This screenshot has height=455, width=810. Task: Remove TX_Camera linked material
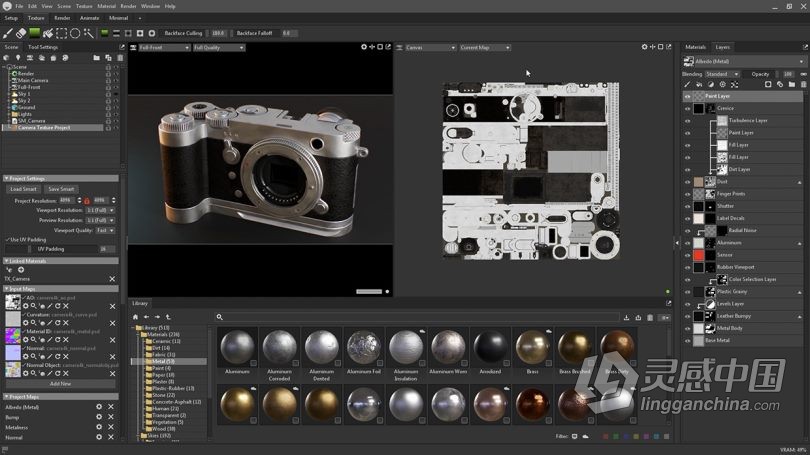[112, 279]
